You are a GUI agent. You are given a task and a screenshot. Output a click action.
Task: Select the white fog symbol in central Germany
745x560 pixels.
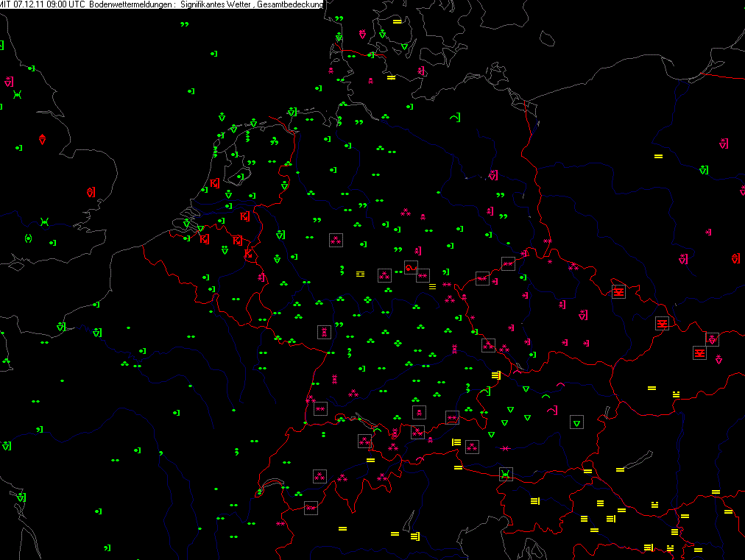(360, 273)
